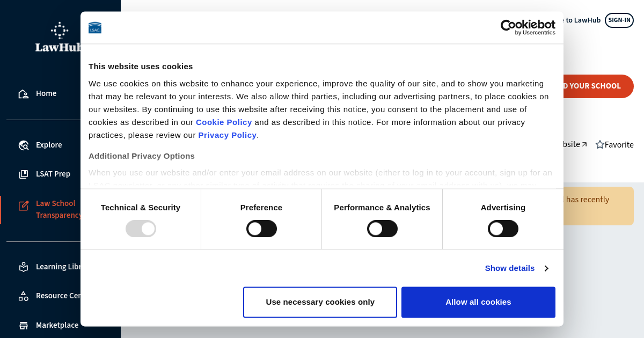Click the Favorite star icon
644x338 pixels.
coord(600,145)
